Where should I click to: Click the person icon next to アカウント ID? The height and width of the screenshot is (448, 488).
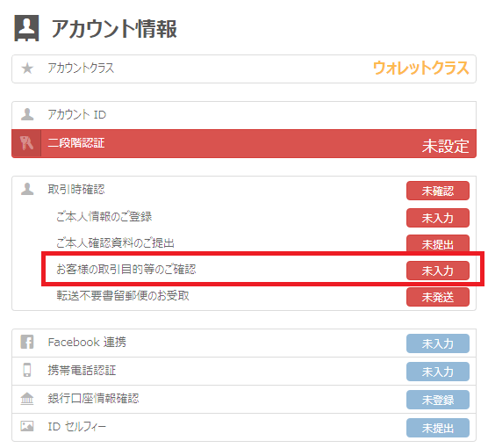[27, 114]
